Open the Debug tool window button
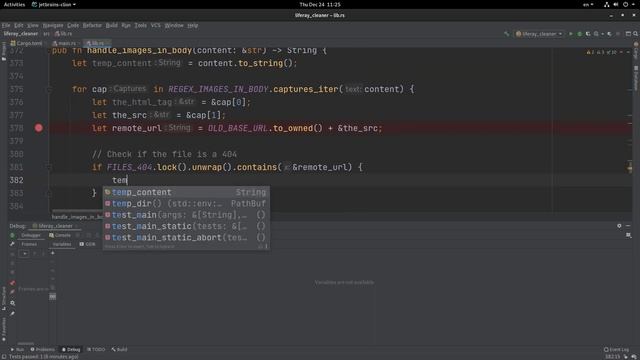 pos(71,349)
